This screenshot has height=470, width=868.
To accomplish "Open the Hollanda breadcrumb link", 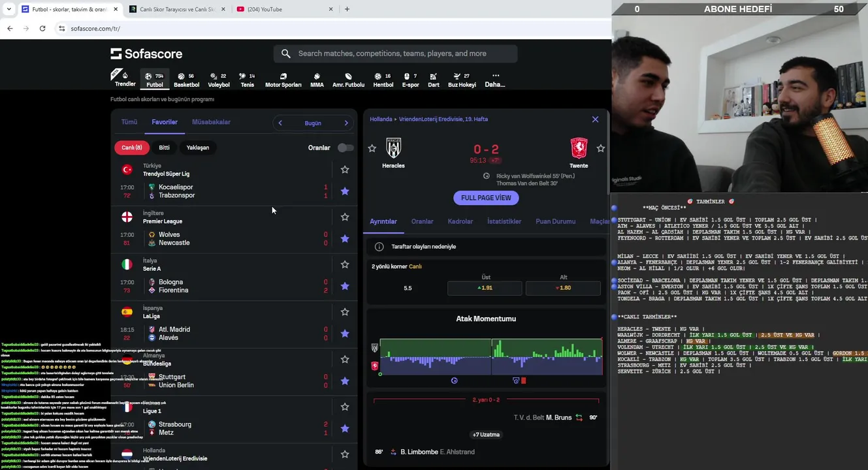I will click(381, 119).
